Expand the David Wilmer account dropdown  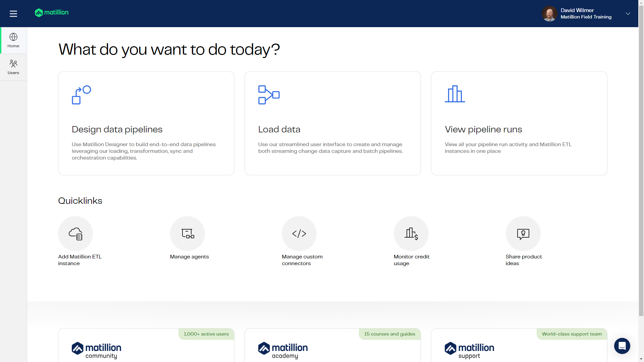[628, 13]
